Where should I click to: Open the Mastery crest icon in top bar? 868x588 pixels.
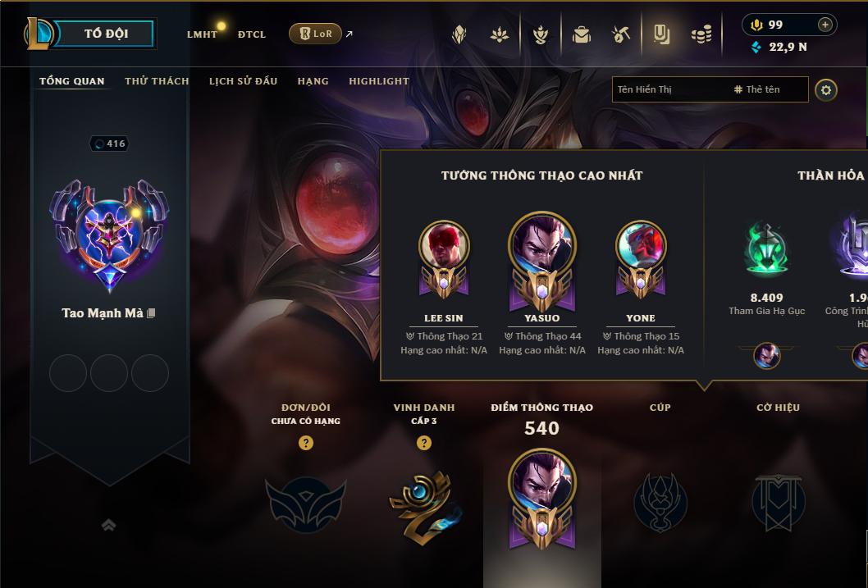point(541,34)
